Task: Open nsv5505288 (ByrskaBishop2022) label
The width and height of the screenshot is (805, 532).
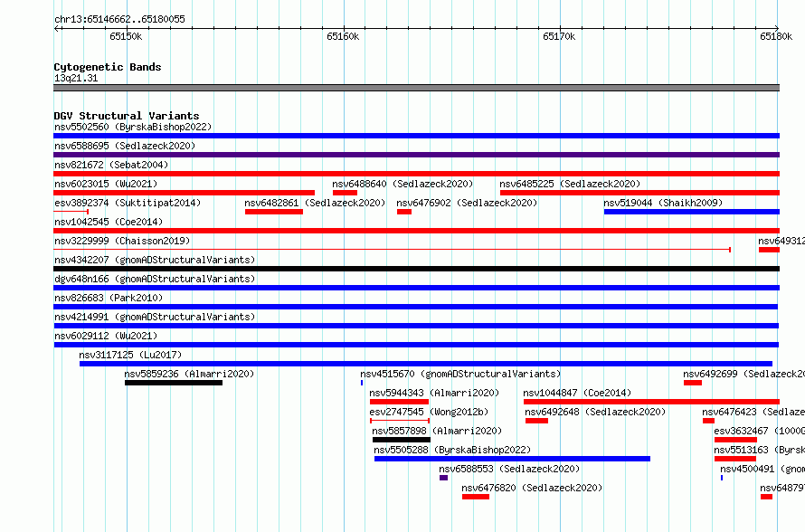Action: 452,450
